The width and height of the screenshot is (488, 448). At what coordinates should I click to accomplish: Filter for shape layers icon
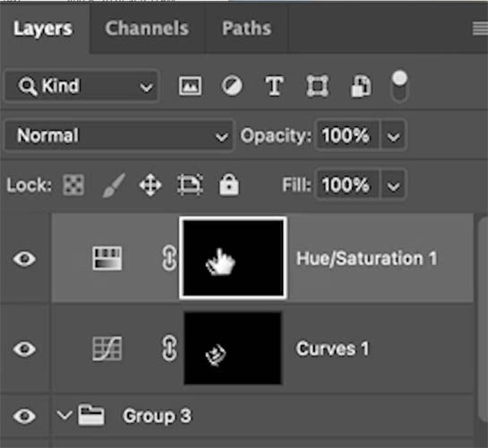tap(317, 86)
